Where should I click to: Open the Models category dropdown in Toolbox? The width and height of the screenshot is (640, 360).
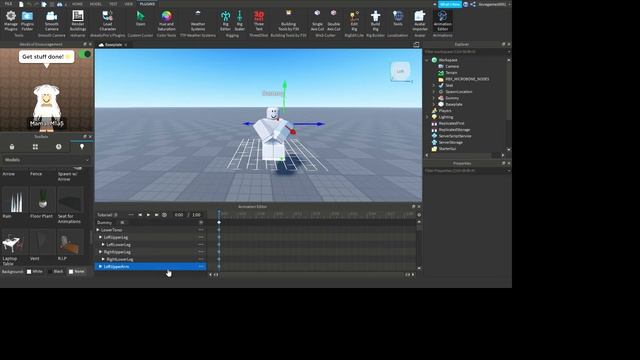tap(46, 160)
